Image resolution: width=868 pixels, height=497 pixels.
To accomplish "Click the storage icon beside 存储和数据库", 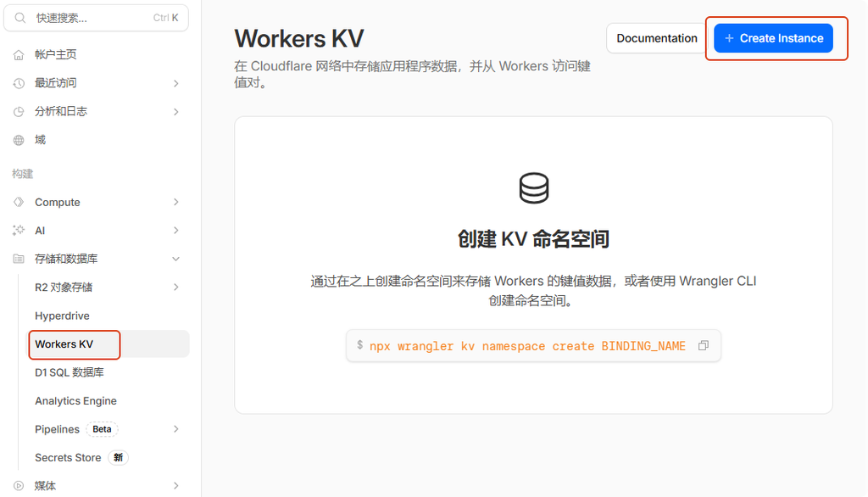I will tap(19, 259).
